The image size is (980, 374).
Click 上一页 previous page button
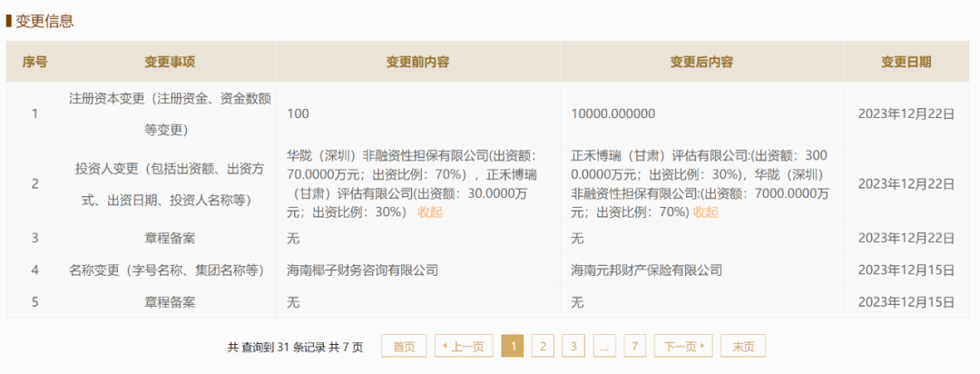(464, 346)
